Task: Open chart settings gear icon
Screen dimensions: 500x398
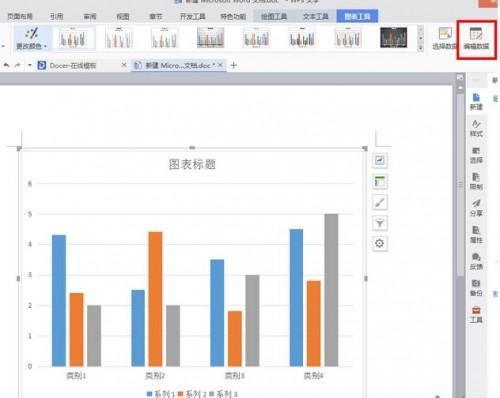Action: coord(379,243)
